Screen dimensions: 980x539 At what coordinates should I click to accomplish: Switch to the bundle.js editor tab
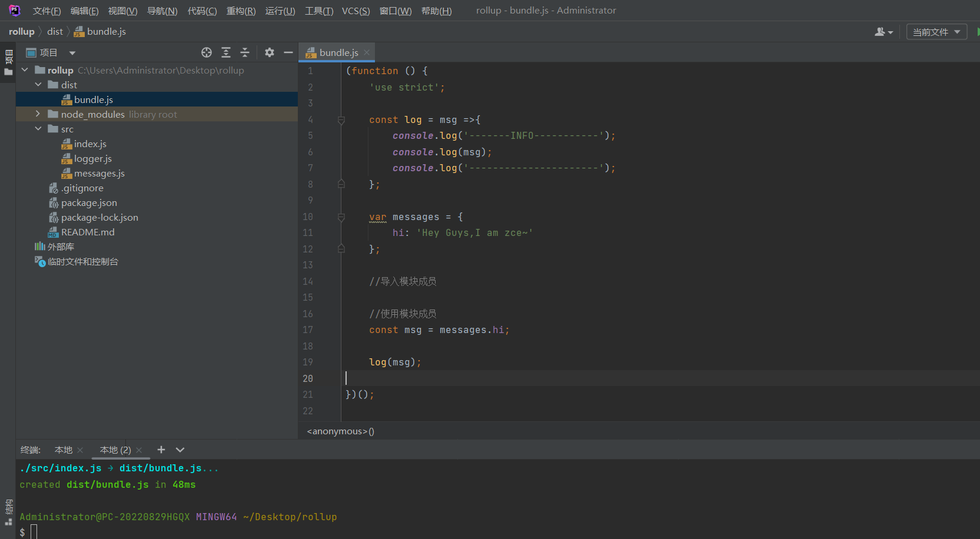[338, 52]
